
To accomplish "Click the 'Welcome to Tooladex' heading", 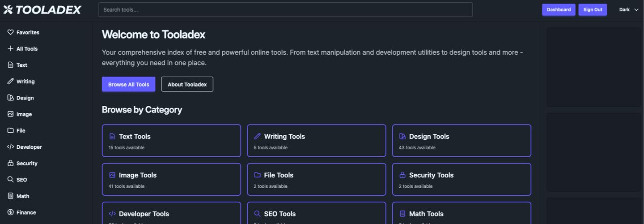I will 153,34.
